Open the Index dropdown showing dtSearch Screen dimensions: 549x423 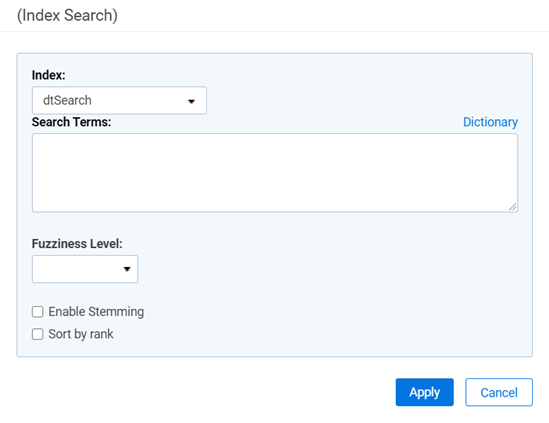pos(119,100)
